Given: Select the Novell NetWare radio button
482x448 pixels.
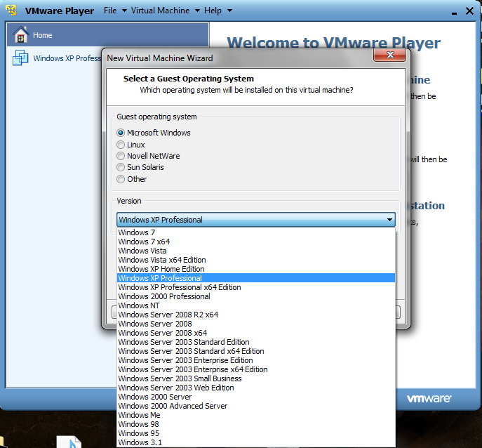Looking at the screenshot, I should coord(121,156).
